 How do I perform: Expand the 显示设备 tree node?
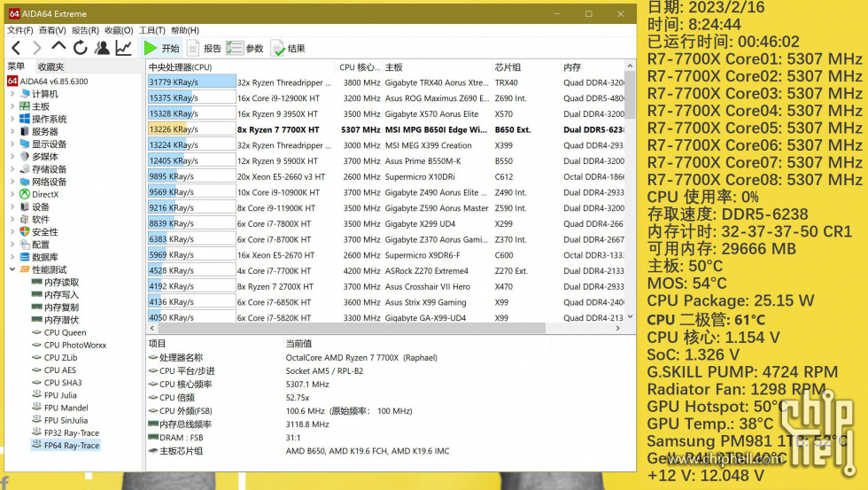(x=12, y=144)
